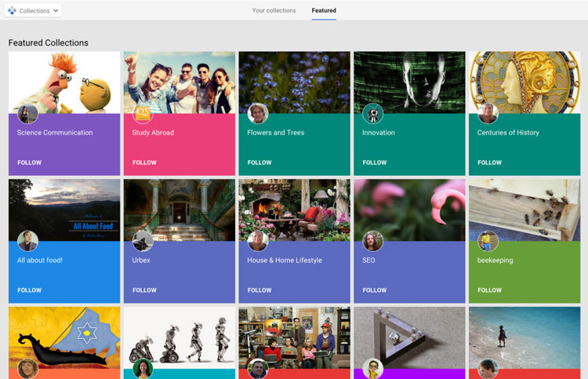This screenshot has width=588, height=379.
Task: Open the Innovation collection title link
Action: click(379, 133)
